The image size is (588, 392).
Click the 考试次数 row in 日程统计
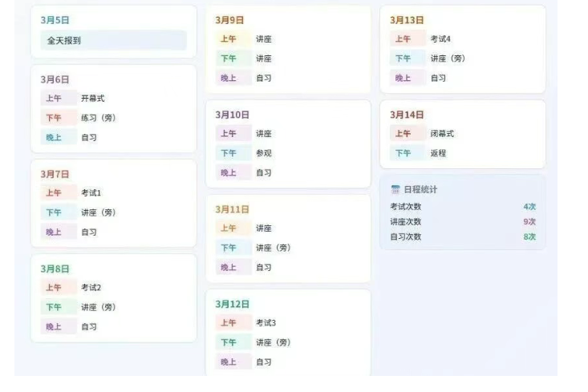[406, 207]
